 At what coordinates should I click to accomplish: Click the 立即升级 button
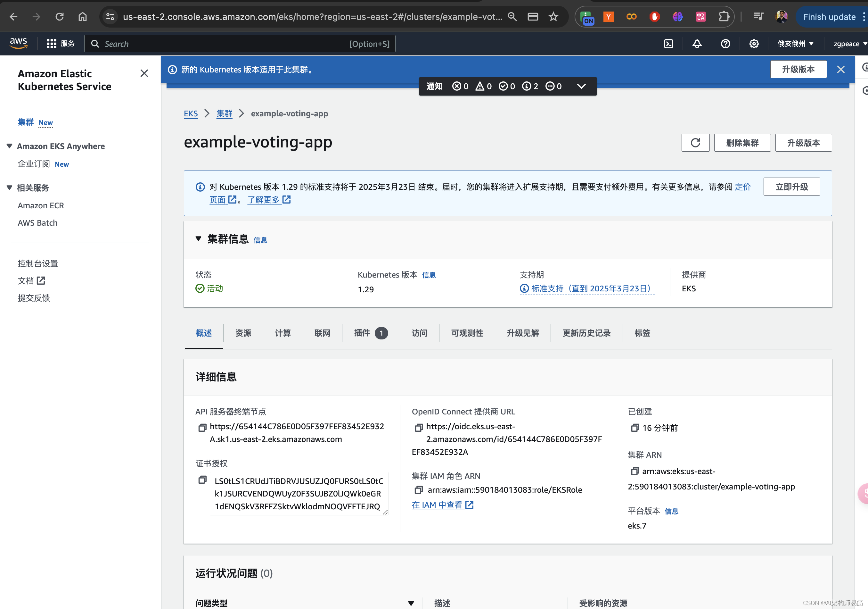[x=792, y=187]
